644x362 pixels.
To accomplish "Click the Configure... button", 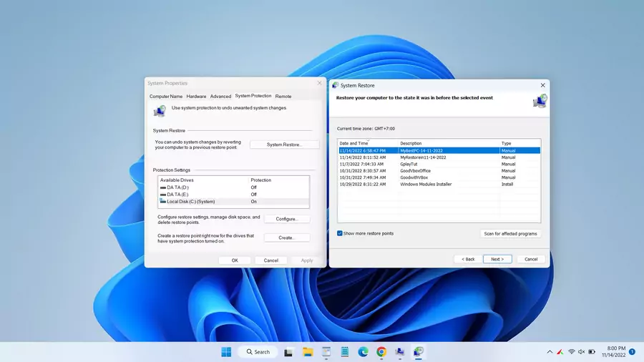I will point(287,219).
